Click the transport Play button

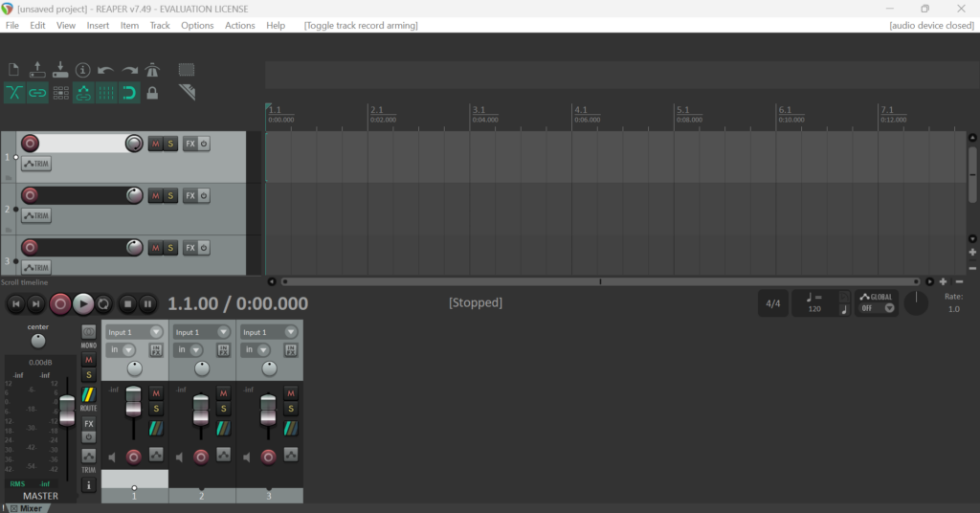click(82, 303)
